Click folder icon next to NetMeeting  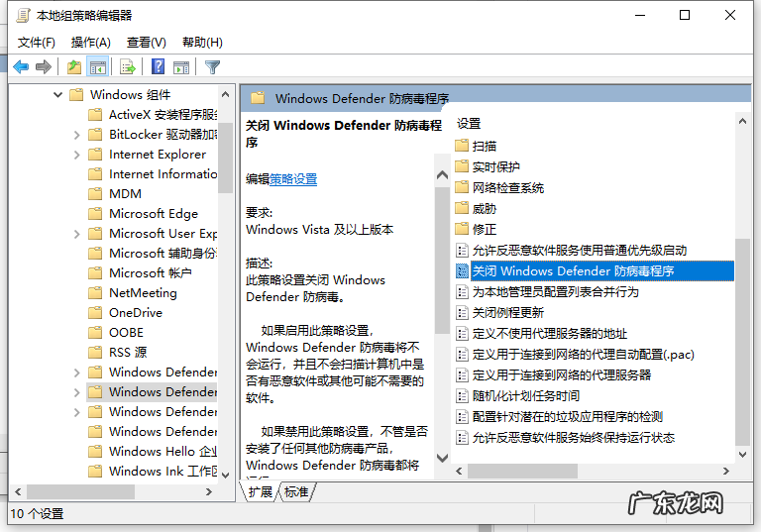(95, 292)
